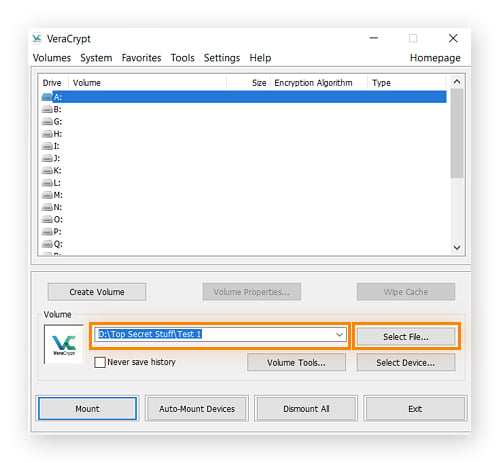Click the Dismount All button
The height and width of the screenshot is (463, 499).
point(306,409)
